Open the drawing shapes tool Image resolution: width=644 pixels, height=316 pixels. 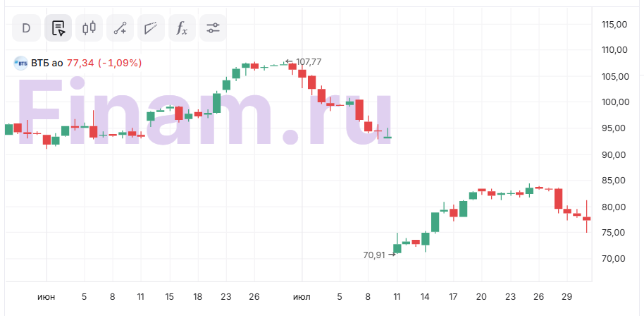click(151, 28)
